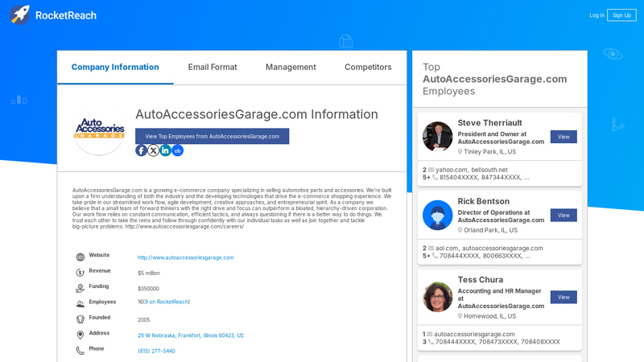Click the $5 million revenue value

point(149,273)
